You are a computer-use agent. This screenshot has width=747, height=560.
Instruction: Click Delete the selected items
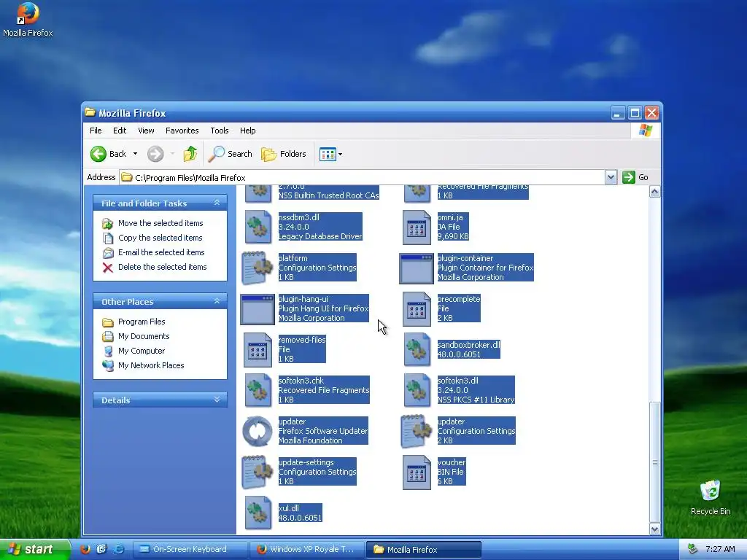(x=163, y=267)
